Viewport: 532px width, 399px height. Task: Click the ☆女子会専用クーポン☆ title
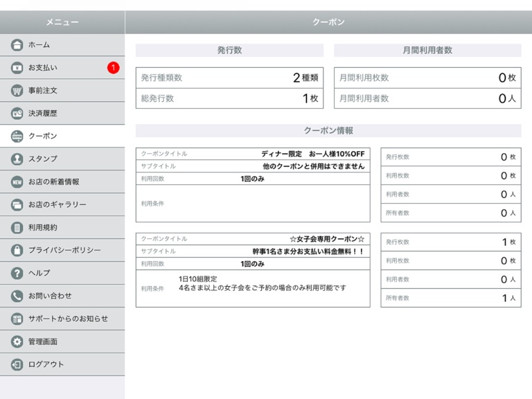coord(327,239)
